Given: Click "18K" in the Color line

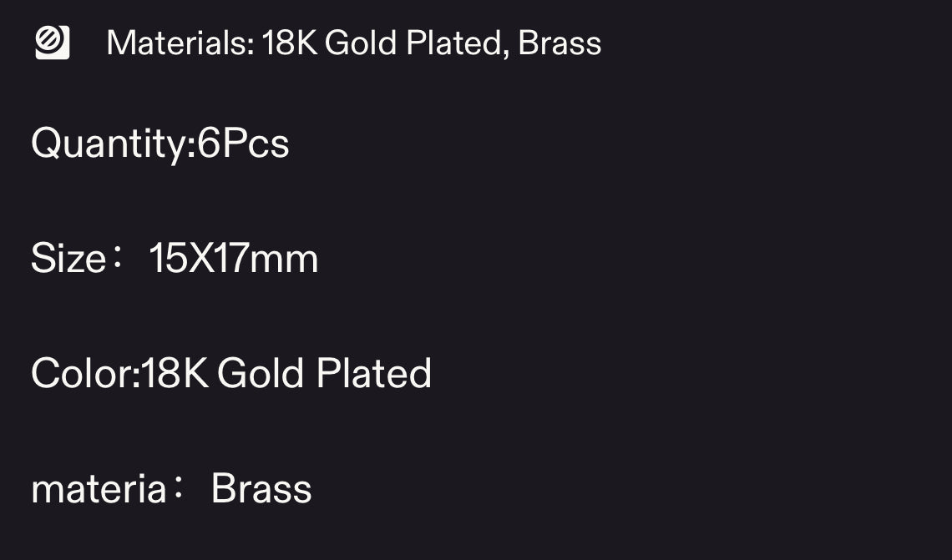Looking at the screenshot, I should tap(175, 374).
